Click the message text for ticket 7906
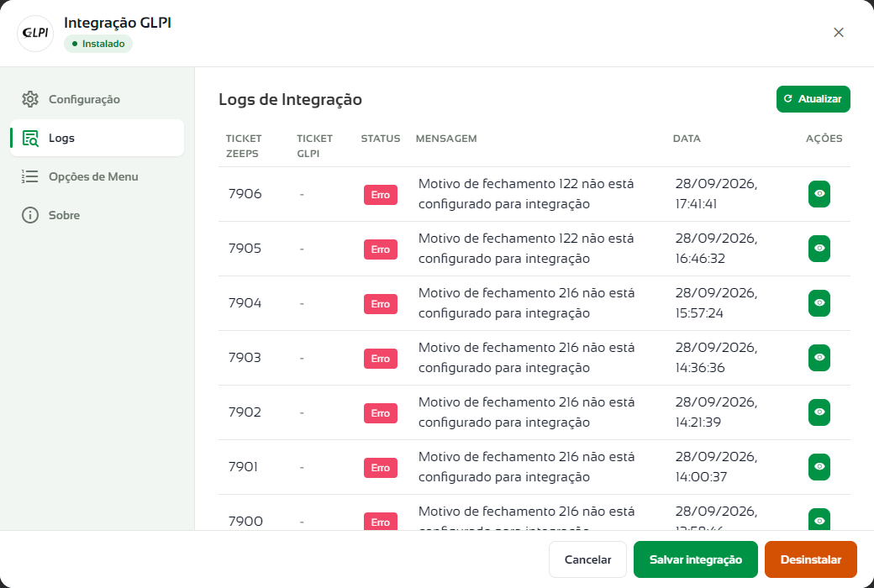 coord(526,194)
